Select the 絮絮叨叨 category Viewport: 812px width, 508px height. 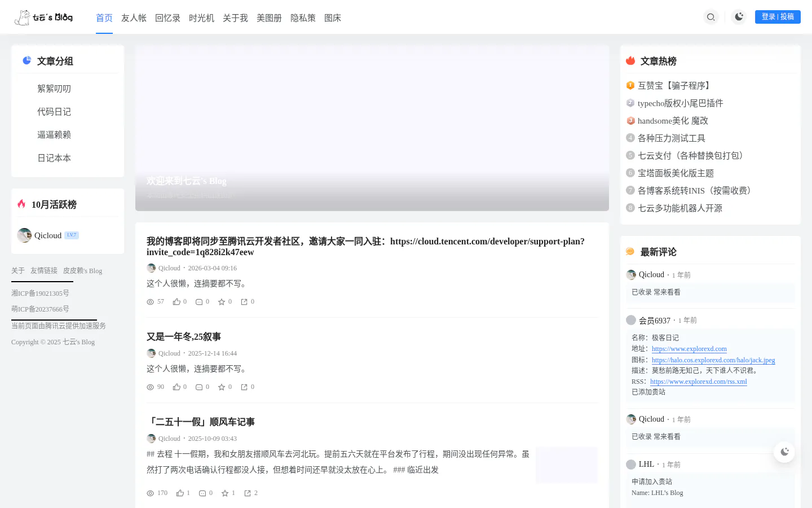54,89
